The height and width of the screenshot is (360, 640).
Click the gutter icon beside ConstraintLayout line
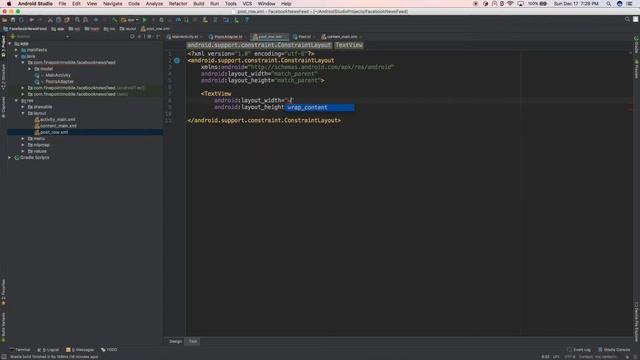177,60
